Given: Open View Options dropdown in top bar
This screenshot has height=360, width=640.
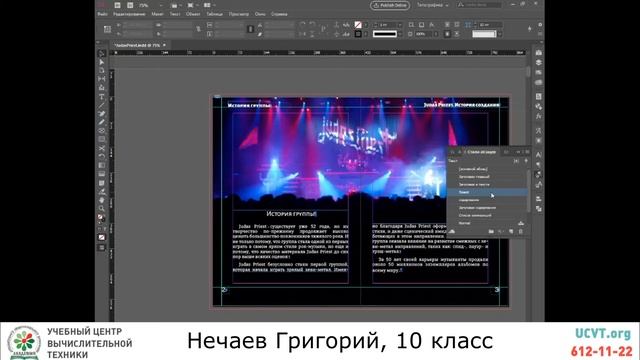Looking at the screenshot, I should pos(176,5).
